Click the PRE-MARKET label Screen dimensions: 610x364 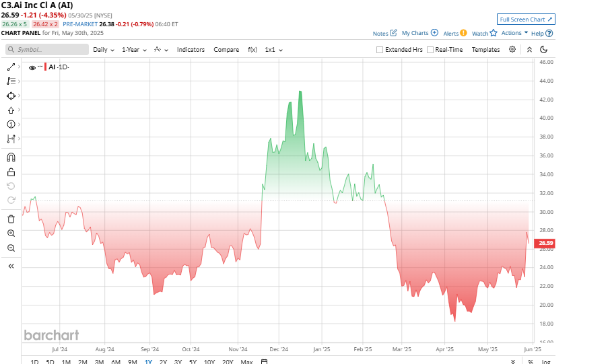click(80, 24)
